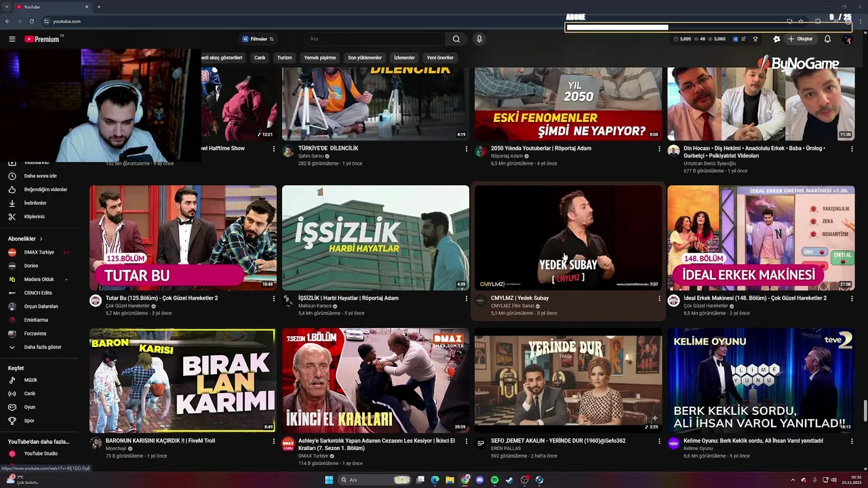The image size is (868, 488).
Task: Go back with browser back arrow
Action: click(x=7, y=21)
